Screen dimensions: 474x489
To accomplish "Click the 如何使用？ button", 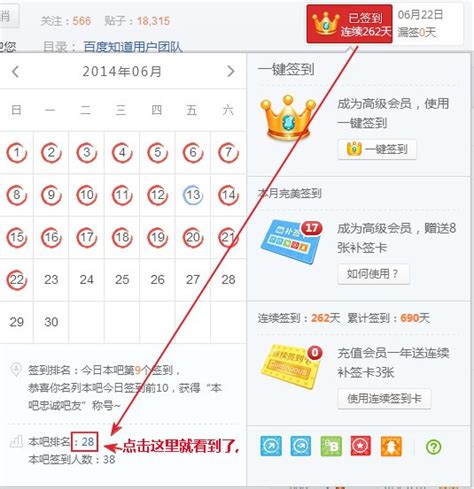I will click(x=373, y=274).
